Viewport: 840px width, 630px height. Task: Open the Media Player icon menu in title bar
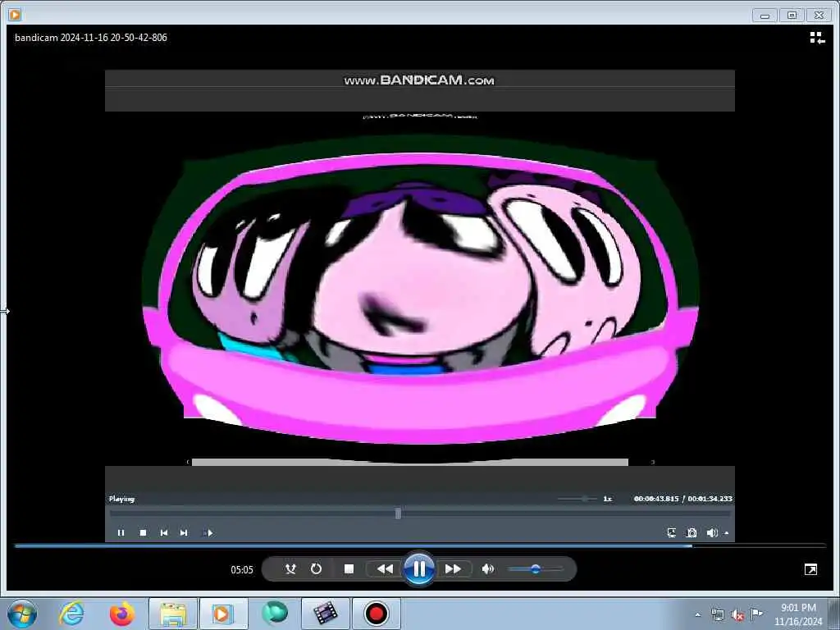point(15,15)
